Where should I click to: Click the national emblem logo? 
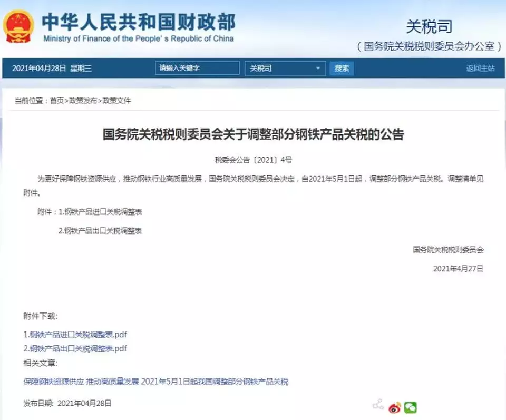(18, 26)
